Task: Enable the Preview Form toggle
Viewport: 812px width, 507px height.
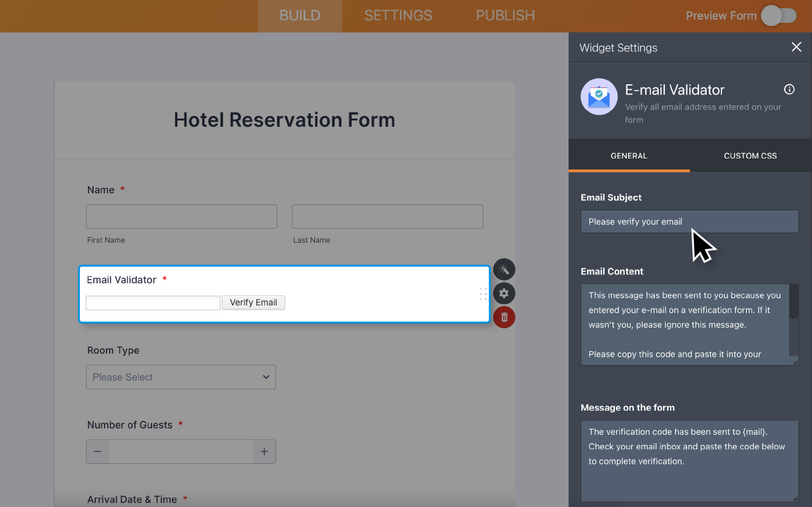Action: click(x=778, y=15)
